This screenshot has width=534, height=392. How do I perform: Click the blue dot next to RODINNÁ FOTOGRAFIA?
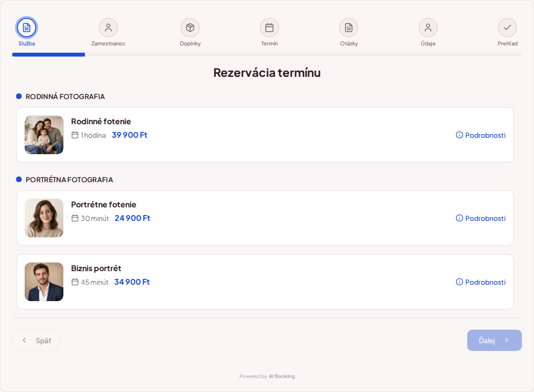pos(19,96)
